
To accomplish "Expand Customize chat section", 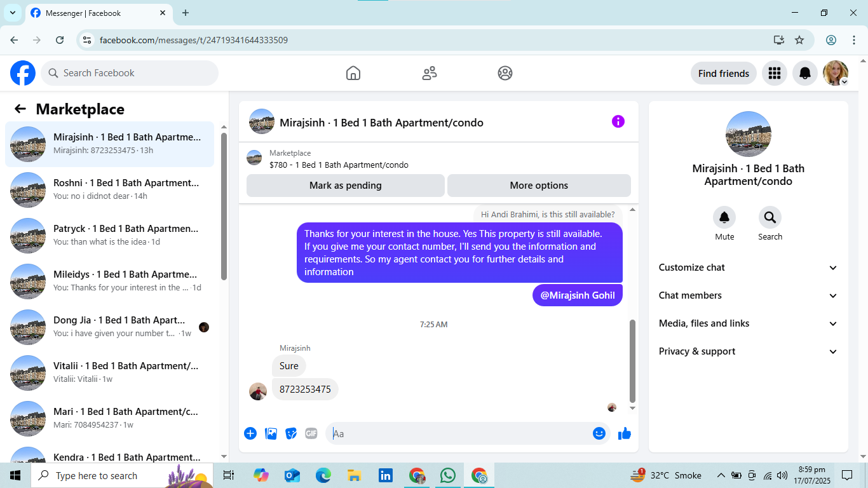I will pos(749,268).
